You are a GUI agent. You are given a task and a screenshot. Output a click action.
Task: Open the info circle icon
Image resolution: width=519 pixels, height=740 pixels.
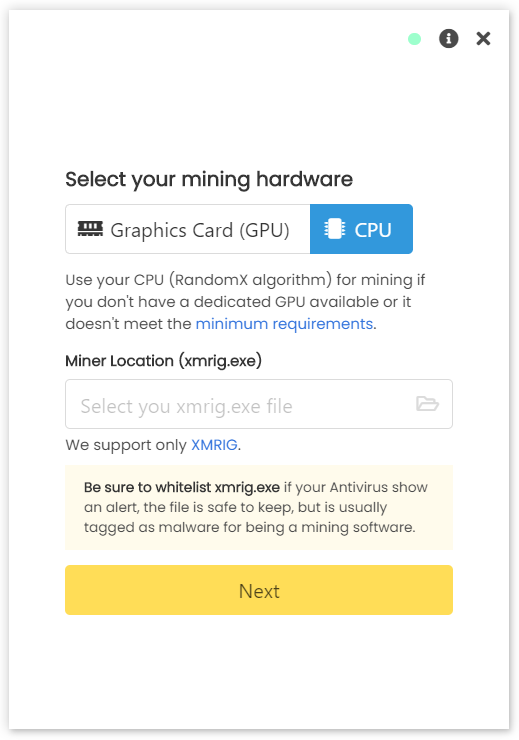pyautogui.click(x=448, y=39)
